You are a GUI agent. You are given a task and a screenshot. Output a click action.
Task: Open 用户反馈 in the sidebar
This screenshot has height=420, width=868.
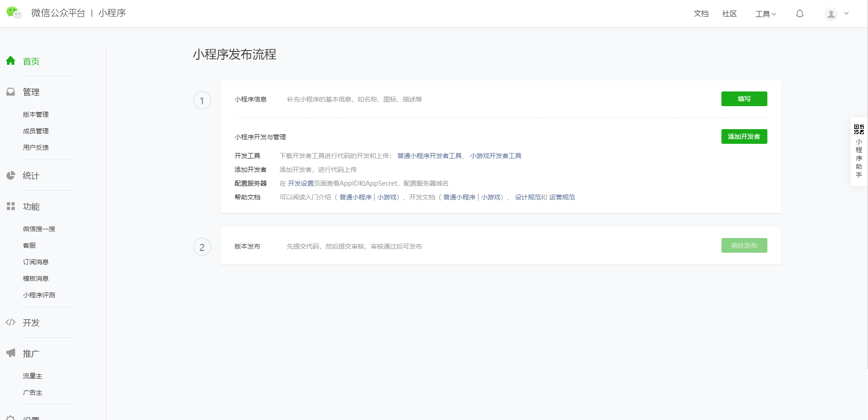(36, 148)
